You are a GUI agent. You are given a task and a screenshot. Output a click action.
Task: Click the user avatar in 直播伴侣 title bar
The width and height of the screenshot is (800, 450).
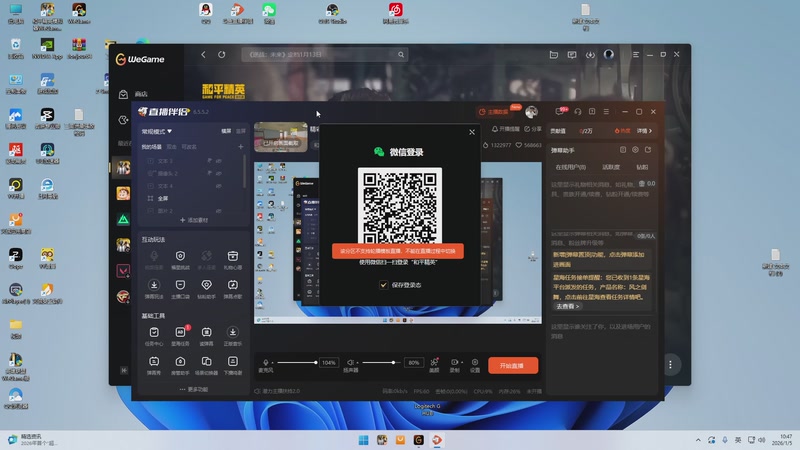pyautogui.click(x=532, y=112)
